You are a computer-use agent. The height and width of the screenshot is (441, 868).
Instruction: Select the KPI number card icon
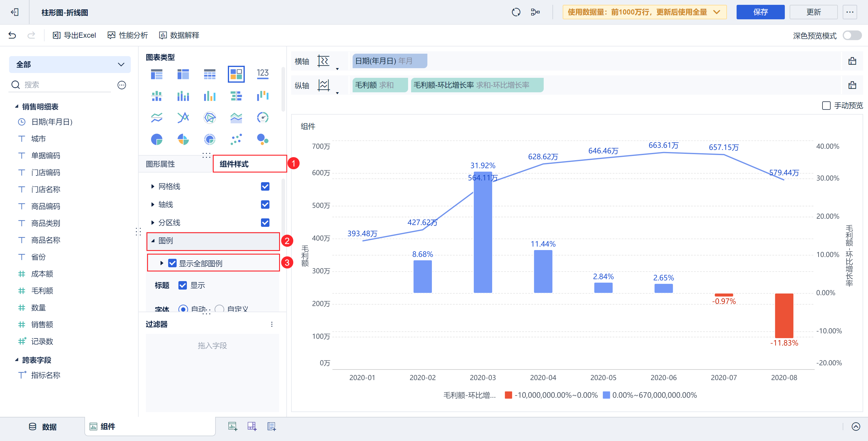(x=263, y=74)
